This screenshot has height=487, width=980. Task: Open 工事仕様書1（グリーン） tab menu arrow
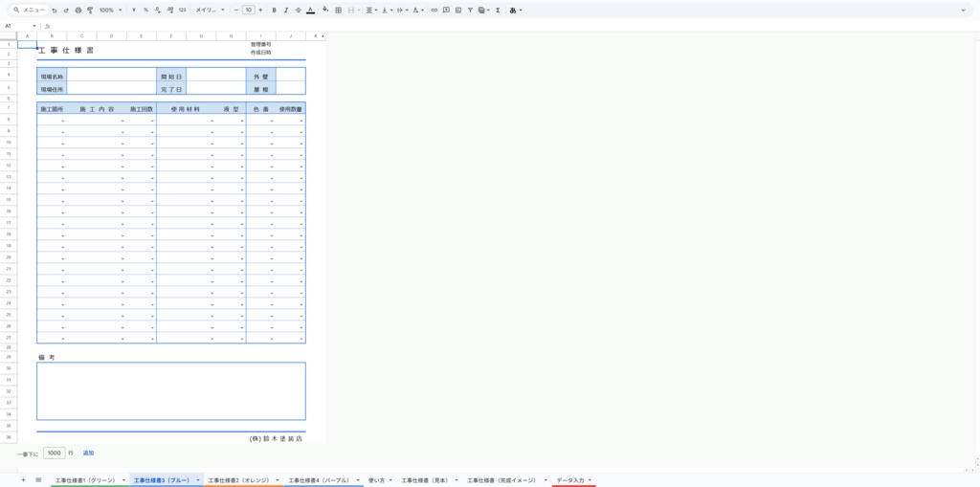pos(123,480)
